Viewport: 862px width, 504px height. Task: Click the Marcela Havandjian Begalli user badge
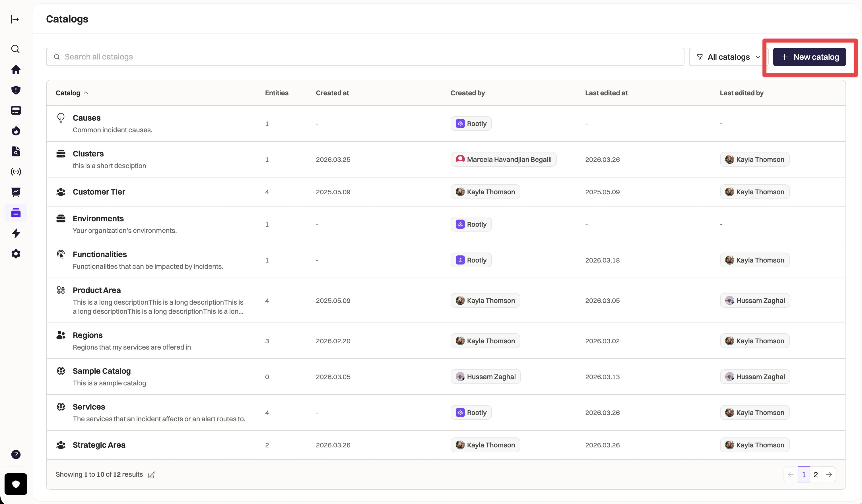[503, 159]
